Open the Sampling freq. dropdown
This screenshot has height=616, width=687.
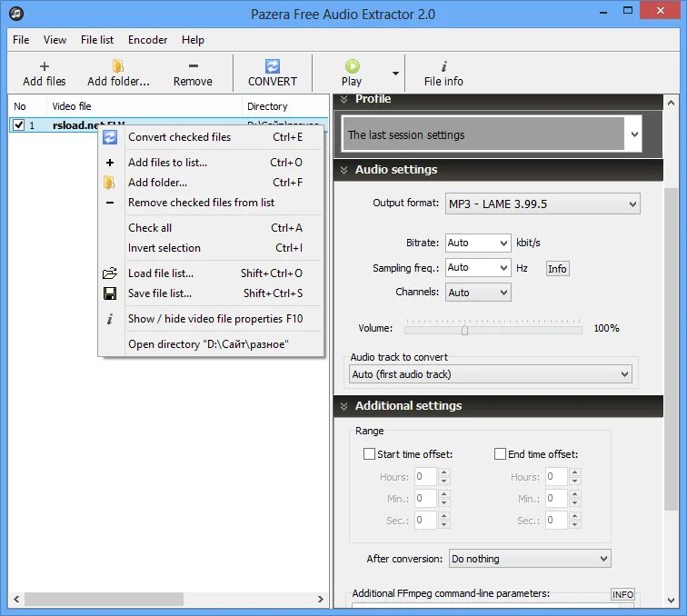(x=478, y=267)
